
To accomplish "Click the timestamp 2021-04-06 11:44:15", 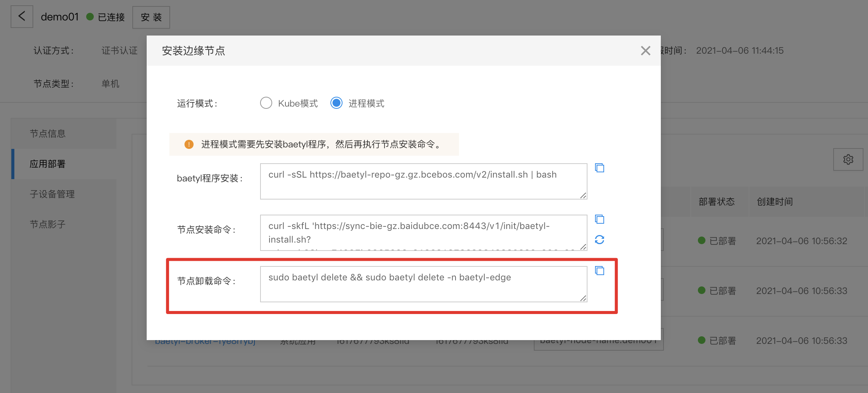I will pyautogui.click(x=740, y=51).
